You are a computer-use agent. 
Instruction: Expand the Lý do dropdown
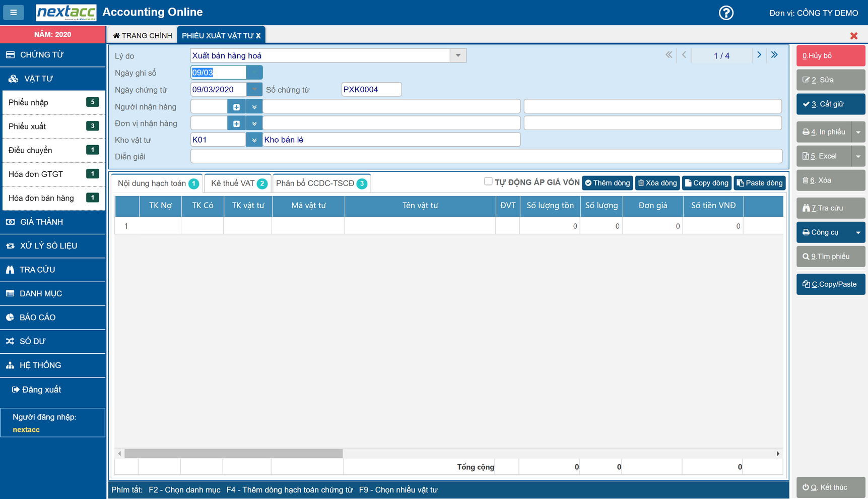[x=458, y=55]
